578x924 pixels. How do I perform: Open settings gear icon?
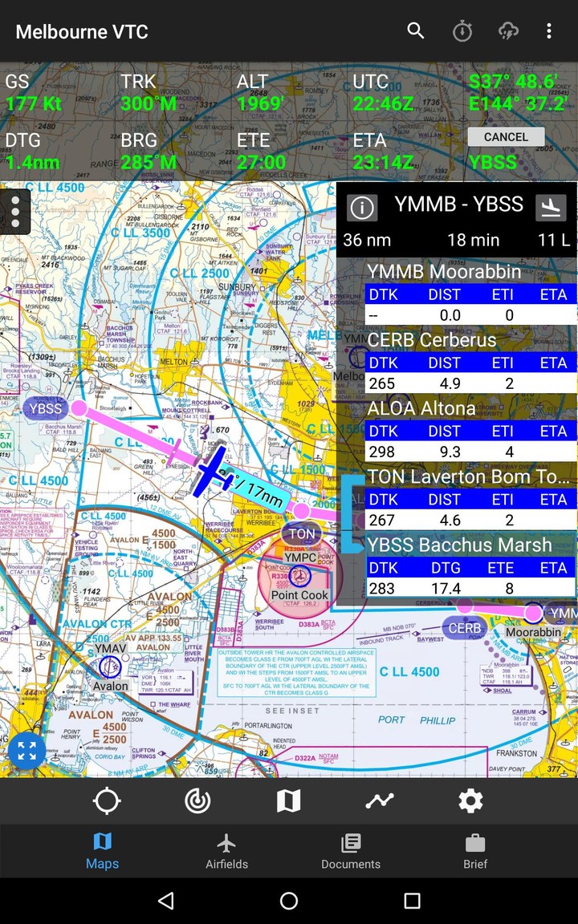(x=470, y=800)
